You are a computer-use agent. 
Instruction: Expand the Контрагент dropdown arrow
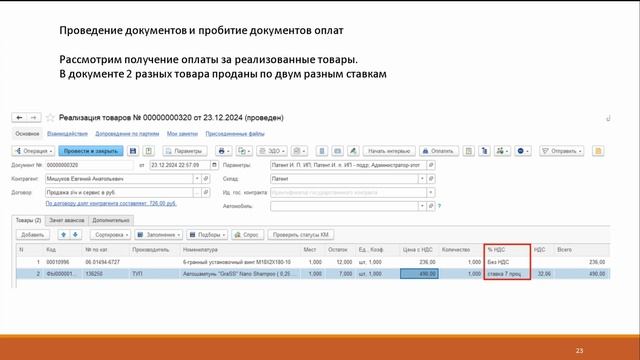(x=197, y=179)
